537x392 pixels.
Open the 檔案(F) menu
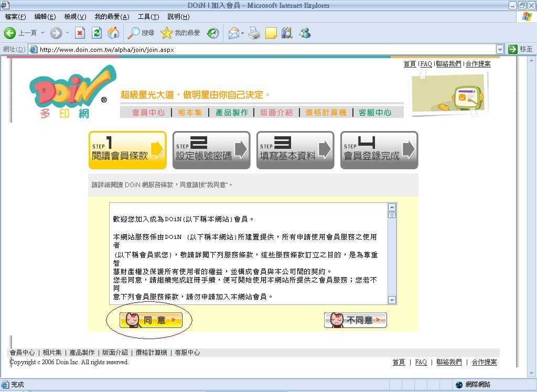click(15, 17)
